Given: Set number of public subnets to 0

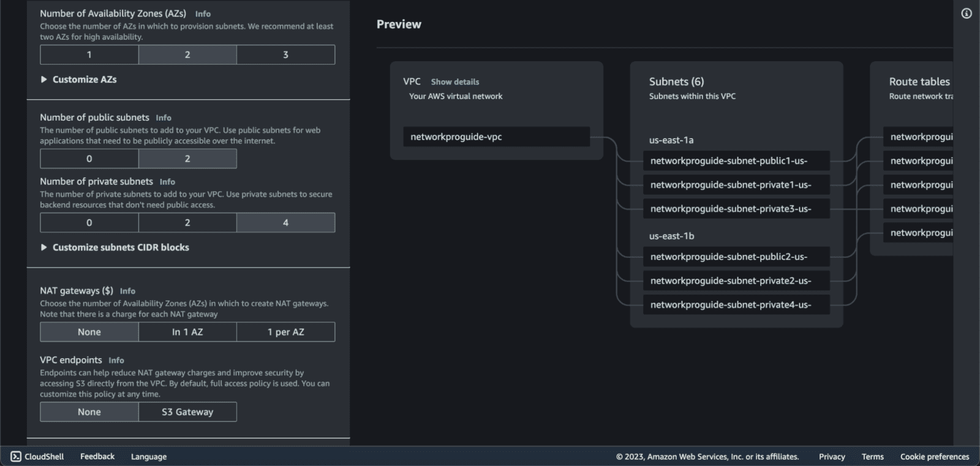Looking at the screenshot, I should coord(89,159).
